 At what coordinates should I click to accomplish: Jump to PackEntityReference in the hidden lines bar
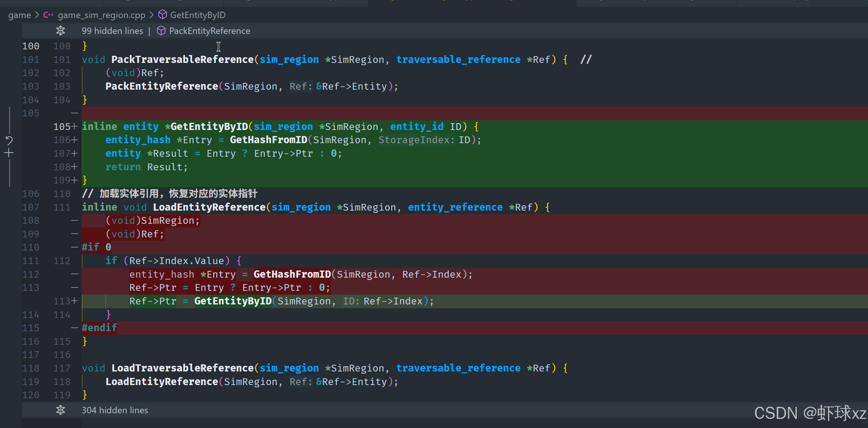coord(209,31)
